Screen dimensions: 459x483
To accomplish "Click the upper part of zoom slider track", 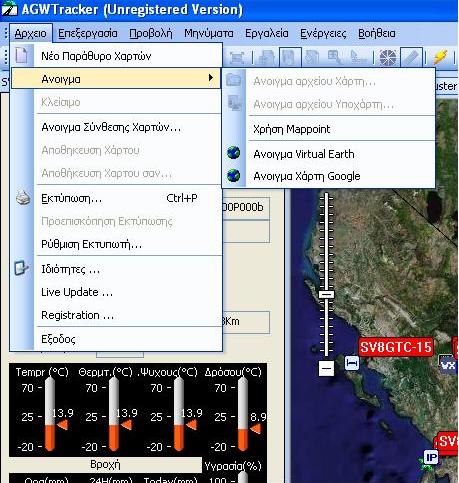I will pyautogui.click(x=326, y=242).
